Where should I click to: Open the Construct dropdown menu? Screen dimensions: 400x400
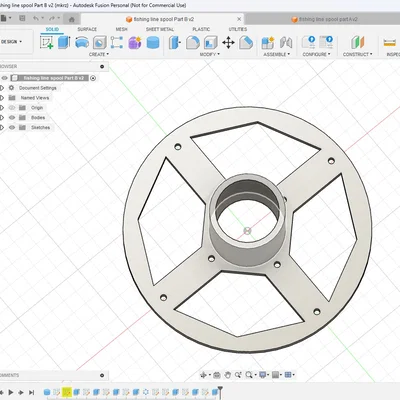[358, 54]
